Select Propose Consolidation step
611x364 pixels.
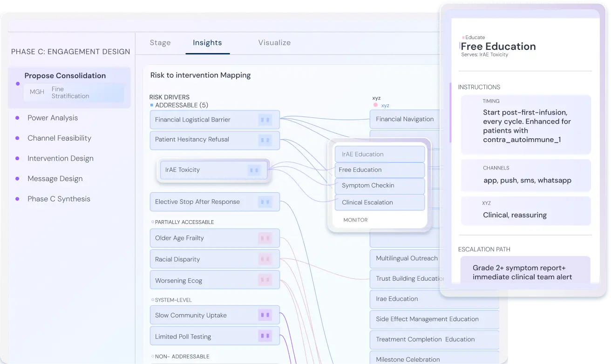(x=69, y=88)
